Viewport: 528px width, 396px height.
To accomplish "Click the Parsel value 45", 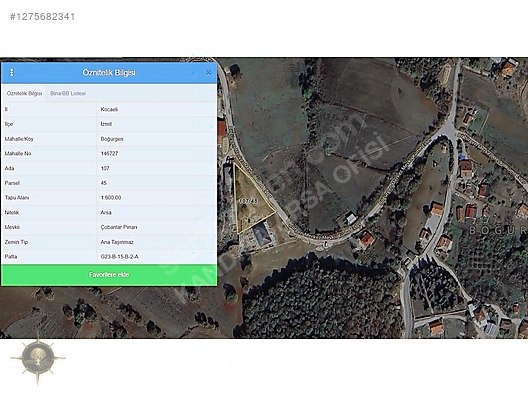I will point(103,183).
